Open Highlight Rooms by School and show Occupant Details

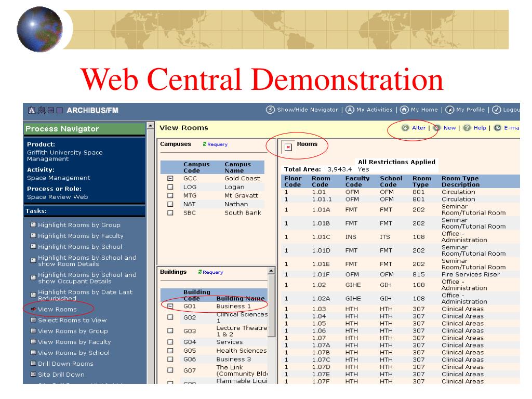[x=87, y=278]
